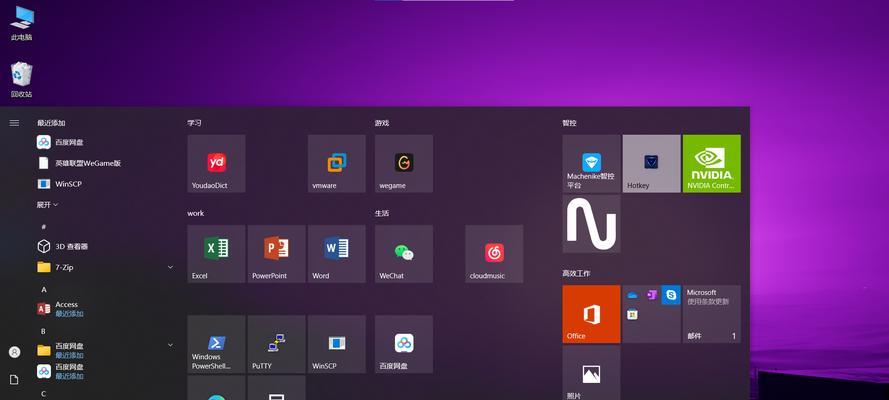Image resolution: width=889 pixels, height=400 pixels.
Task: Launch the Excel tile
Action: tap(216, 254)
